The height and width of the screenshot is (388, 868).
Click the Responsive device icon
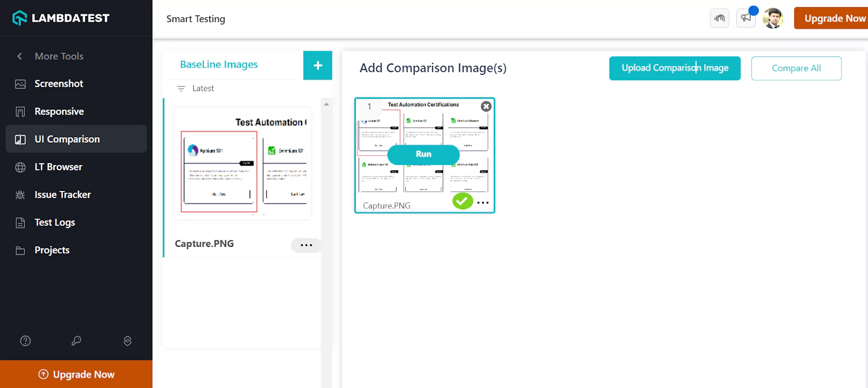[20, 112]
